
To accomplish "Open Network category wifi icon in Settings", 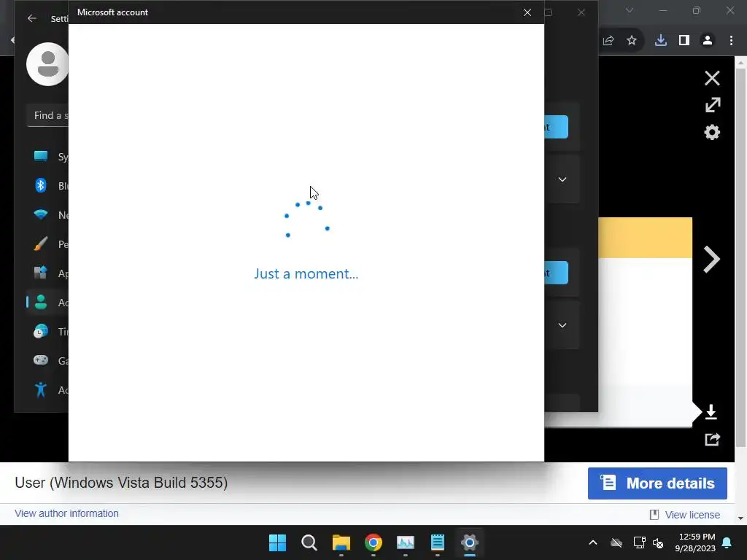I will 41,215.
